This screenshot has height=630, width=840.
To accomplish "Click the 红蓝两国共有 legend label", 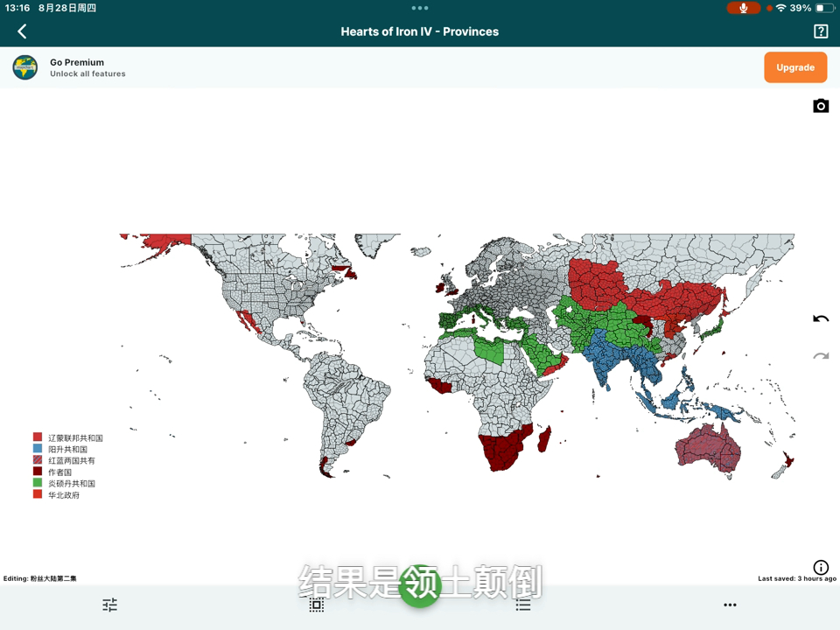I will tap(72, 460).
